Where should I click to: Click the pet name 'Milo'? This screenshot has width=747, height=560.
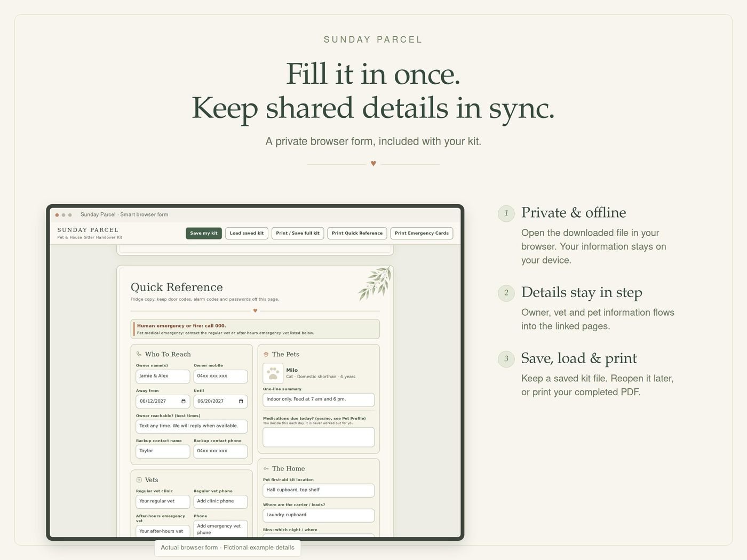[x=292, y=370]
